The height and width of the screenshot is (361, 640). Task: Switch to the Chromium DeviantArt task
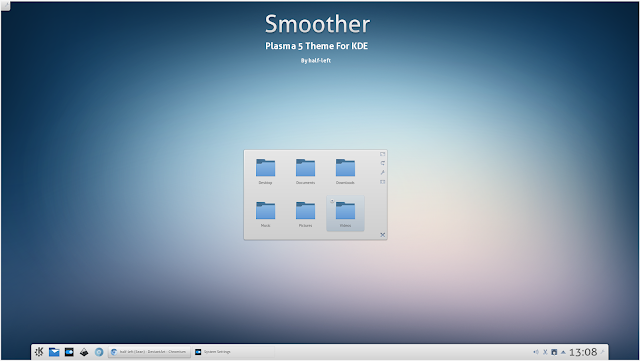(149, 352)
